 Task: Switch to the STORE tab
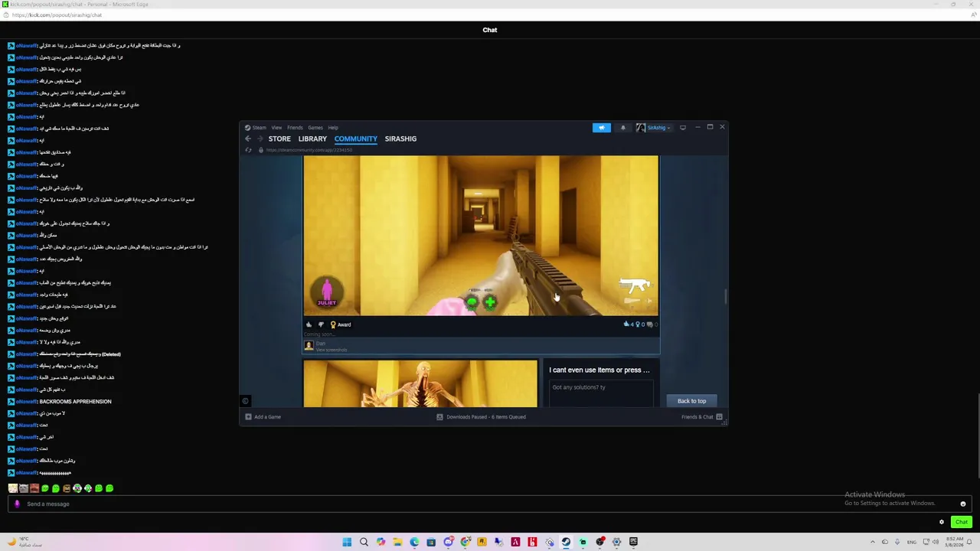tap(279, 139)
